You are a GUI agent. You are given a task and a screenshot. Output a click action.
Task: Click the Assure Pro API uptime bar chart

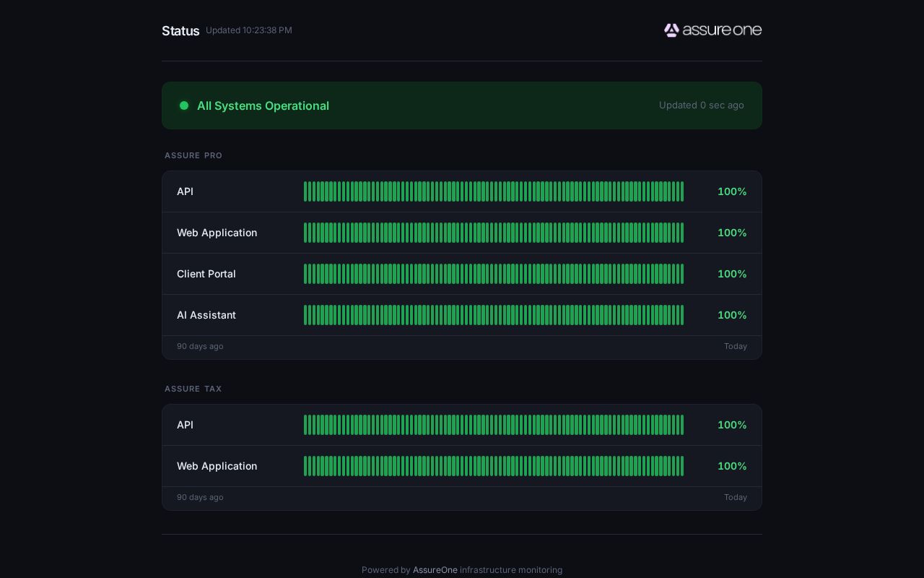pos(494,191)
